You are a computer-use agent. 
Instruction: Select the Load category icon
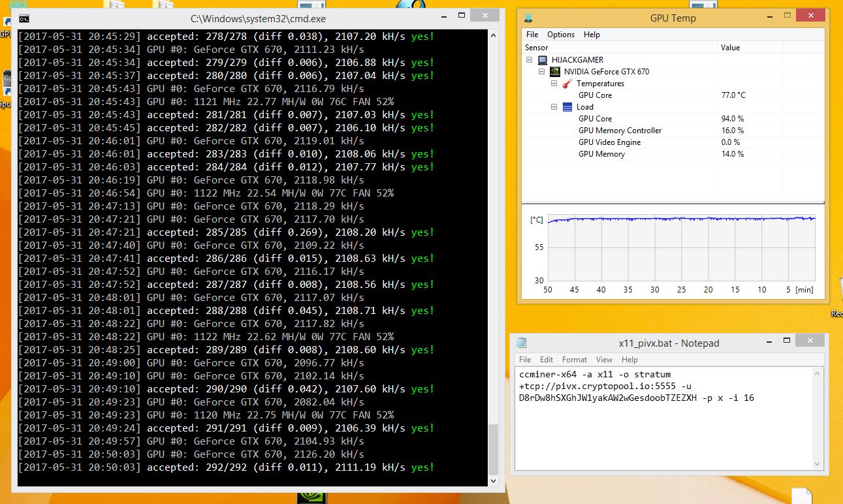pos(567,107)
